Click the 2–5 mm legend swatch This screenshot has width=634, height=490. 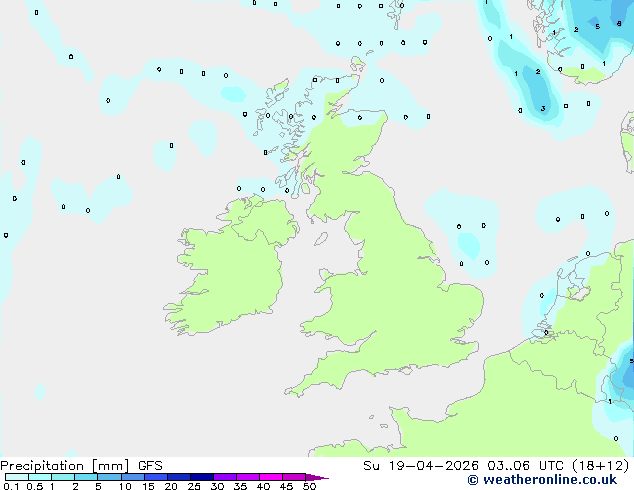(x=86, y=477)
